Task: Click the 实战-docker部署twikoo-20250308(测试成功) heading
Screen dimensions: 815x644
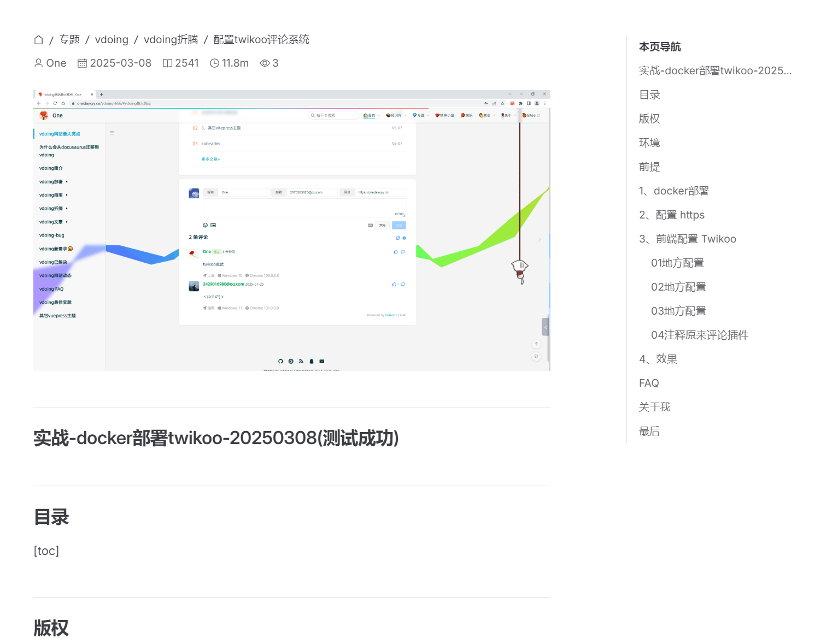Action: [216, 438]
